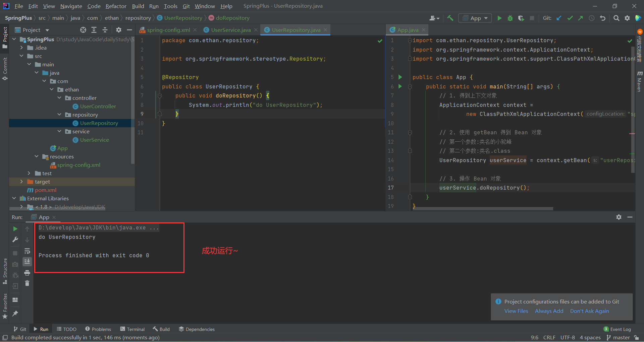The width and height of the screenshot is (644, 342).
Task: Close the UserRepository.java tab
Action: click(x=325, y=30)
